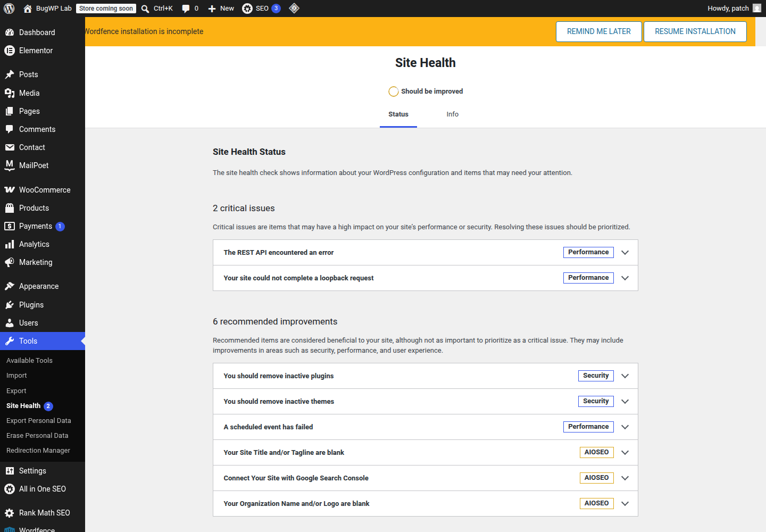Click the 'Should be improved' status indicator
Image resolution: width=766 pixels, height=532 pixels.
point(426,92)
